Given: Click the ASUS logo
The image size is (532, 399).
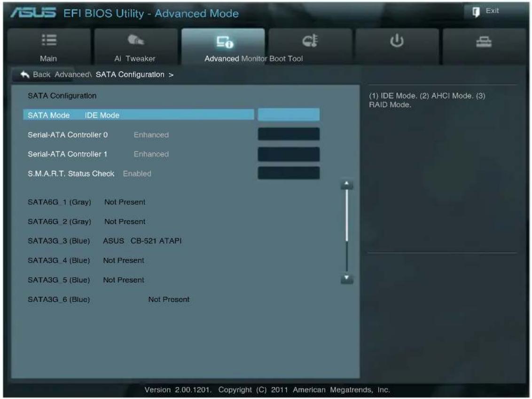Looking at the screenshot, I should click(33, 13).
